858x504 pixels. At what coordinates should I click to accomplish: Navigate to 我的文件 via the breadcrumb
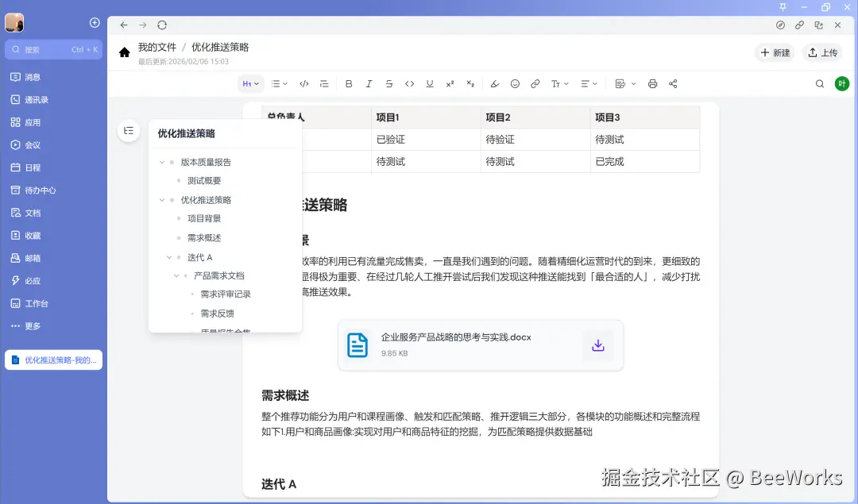158,47
